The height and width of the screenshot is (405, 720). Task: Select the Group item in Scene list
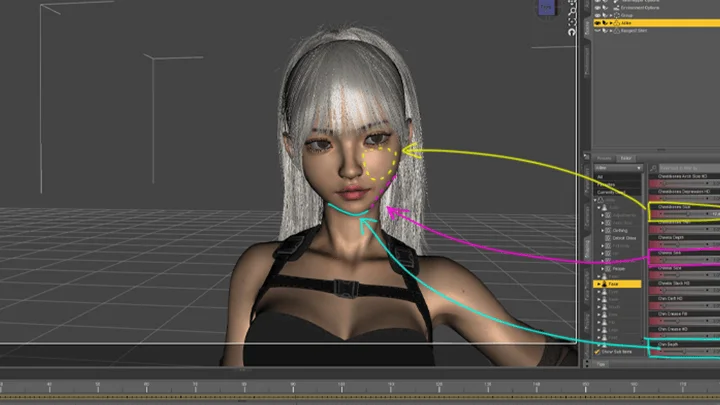[627, 15]
